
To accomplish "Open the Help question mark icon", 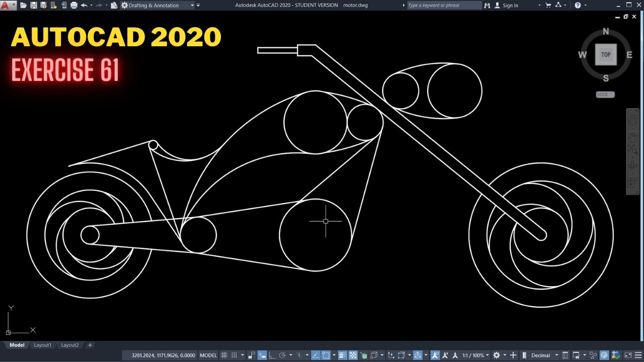I will point(578,6).
